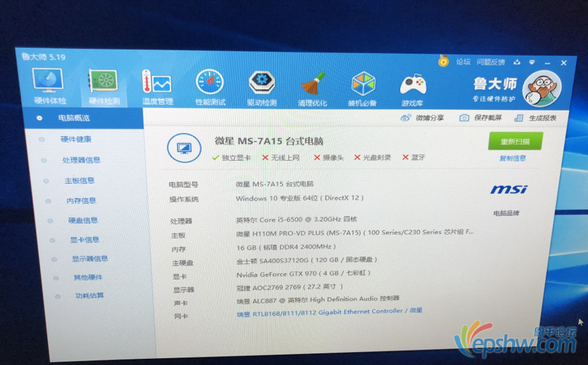Screen dimensions: 588x365
Task: Open 内存信息 in sidebar
Action: tap(81, 200)
